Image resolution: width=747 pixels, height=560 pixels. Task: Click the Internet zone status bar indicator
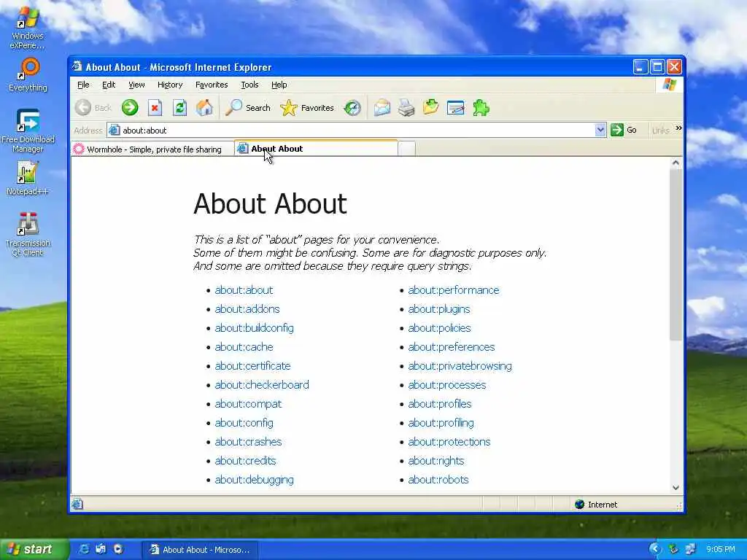pos(597,505)
